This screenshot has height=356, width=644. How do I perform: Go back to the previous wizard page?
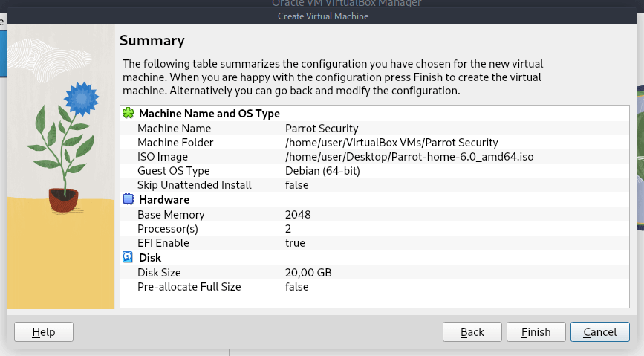click(x=472, y=332)
